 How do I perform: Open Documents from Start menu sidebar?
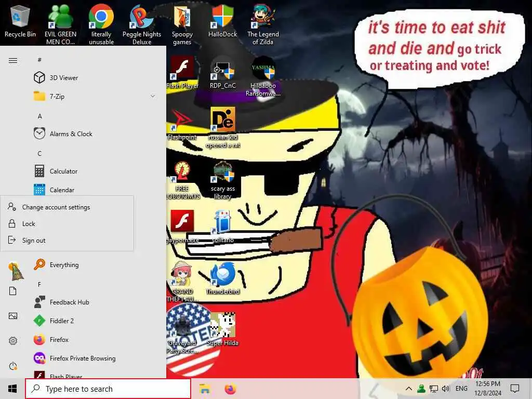(13, 291)
